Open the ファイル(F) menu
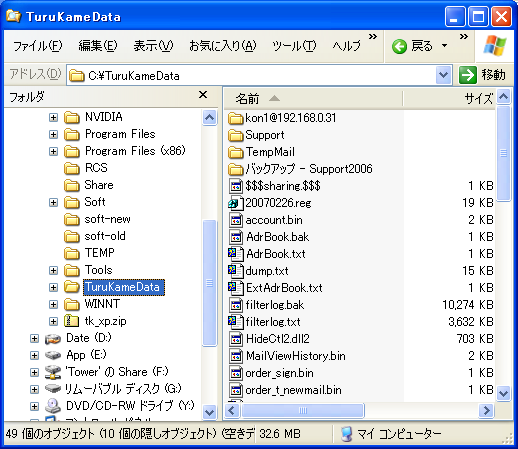Viewport: 518px width, 449px height. coord(38,46)
